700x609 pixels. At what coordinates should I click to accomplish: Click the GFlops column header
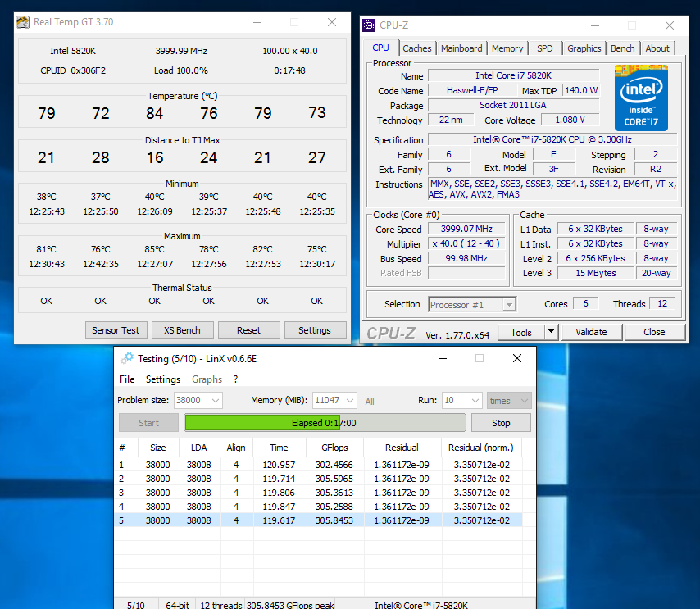[x=334, y=448]
